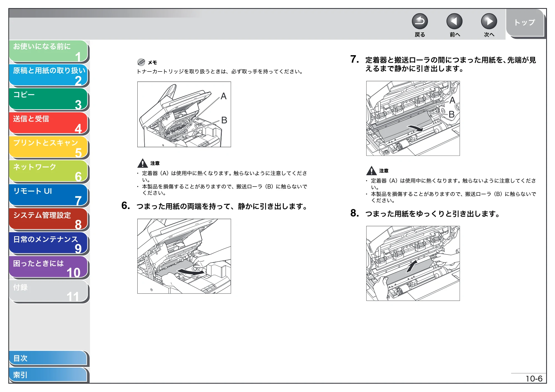Click the step 6 illustration with hands pulling paper
Viewport: 555px width, 392px height.
tap(184, 256)
